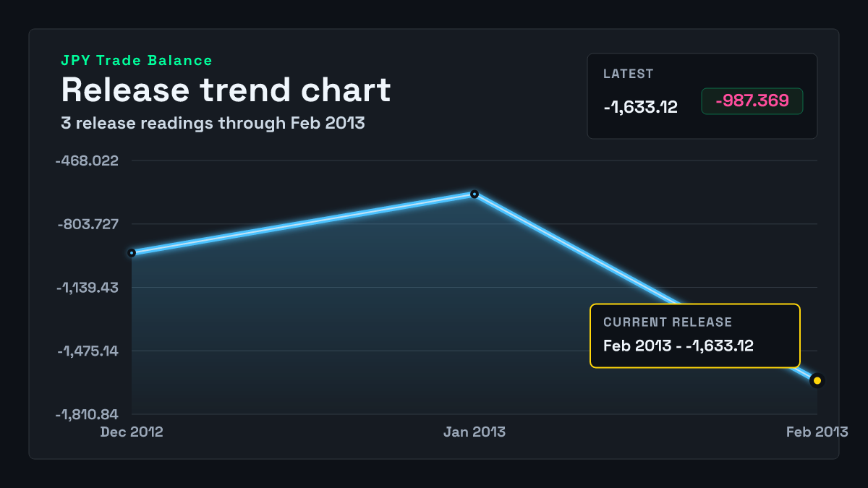Screen dimensions: 868x488
Task: Click the 3 release readings subtitle
Action: (x=213, y=123)
